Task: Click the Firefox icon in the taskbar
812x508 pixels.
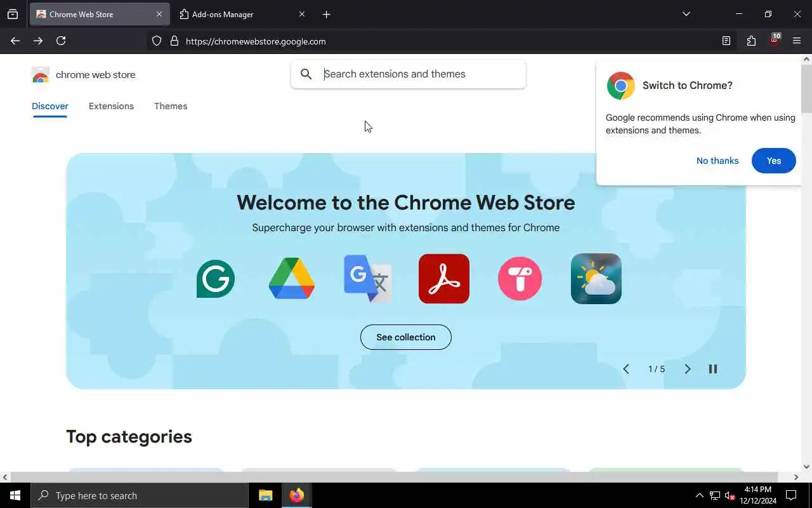Action: point(296,495)
